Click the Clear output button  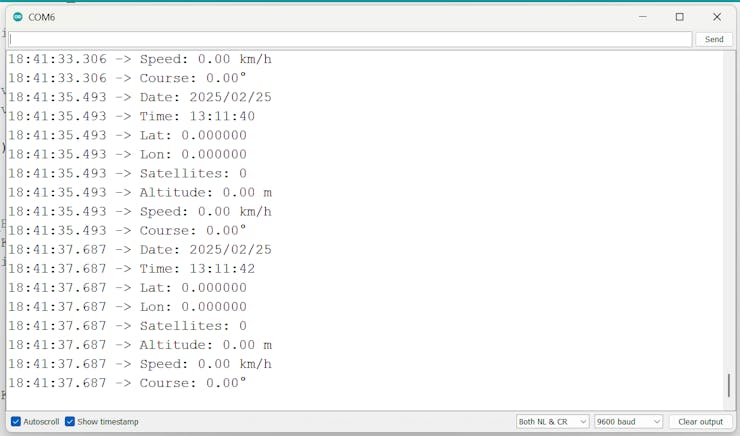click(x=700, y=421)
